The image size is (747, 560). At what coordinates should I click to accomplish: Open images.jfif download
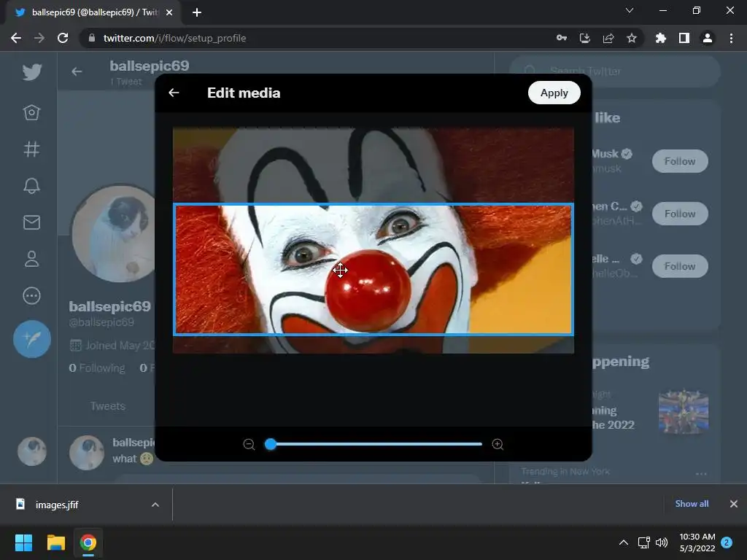pyautogui.click(x=56, y=505)
